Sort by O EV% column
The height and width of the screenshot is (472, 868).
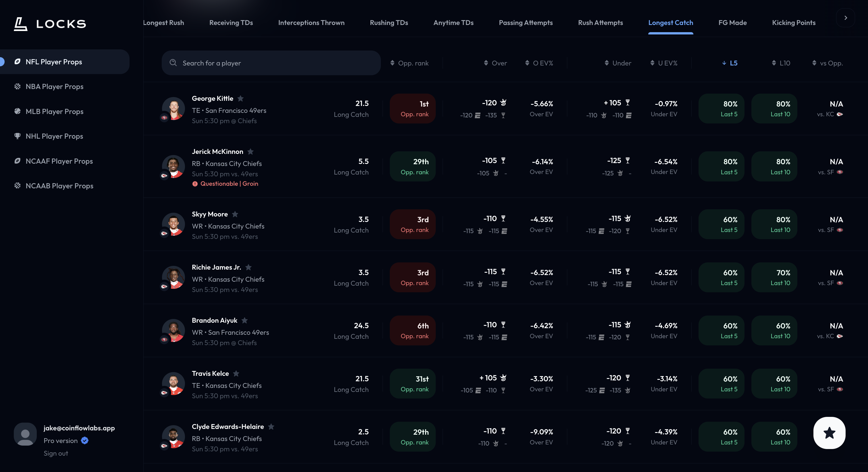pos(539,63)
